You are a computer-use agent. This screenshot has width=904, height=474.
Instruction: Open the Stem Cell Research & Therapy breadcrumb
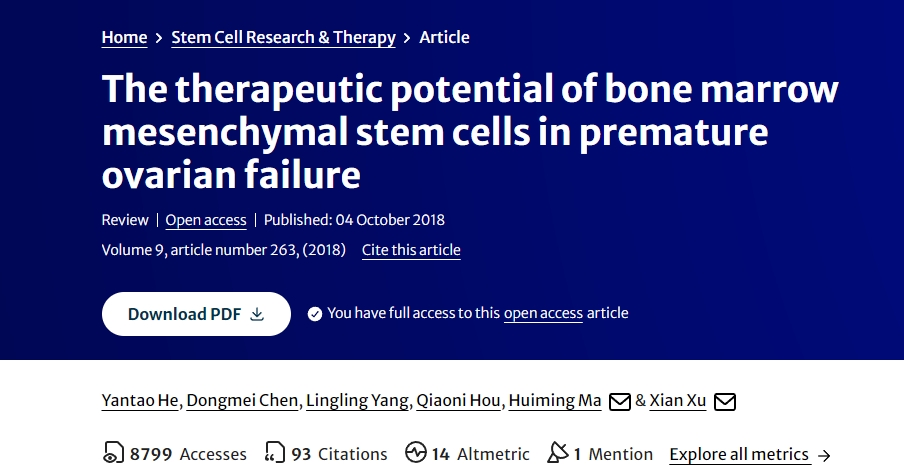point(283,37)
